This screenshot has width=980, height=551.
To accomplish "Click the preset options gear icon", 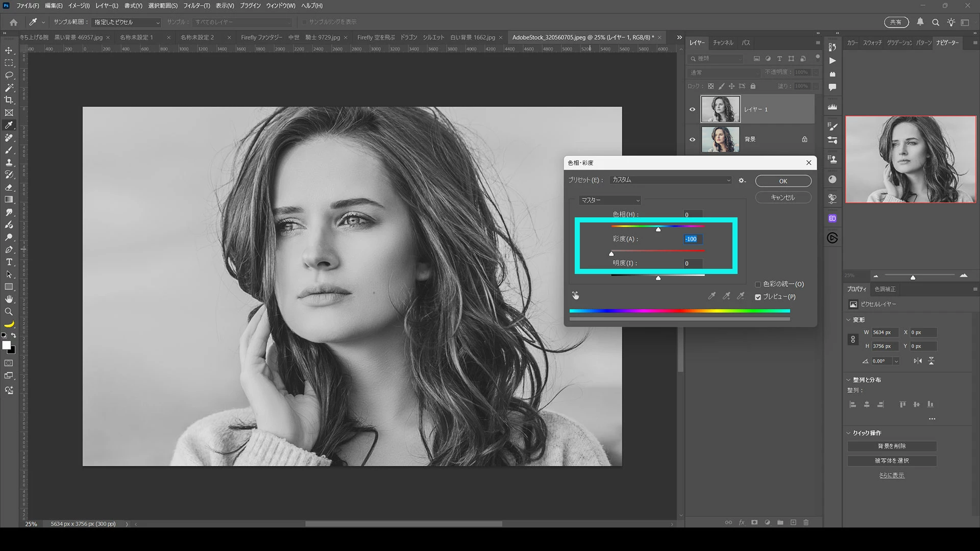I will [742, 180].
